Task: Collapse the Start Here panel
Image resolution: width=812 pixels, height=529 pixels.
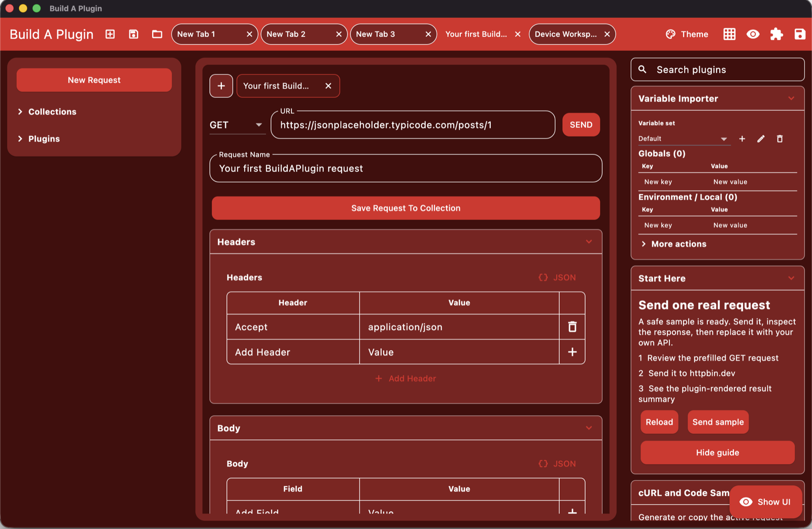Action: pos(791,278)
